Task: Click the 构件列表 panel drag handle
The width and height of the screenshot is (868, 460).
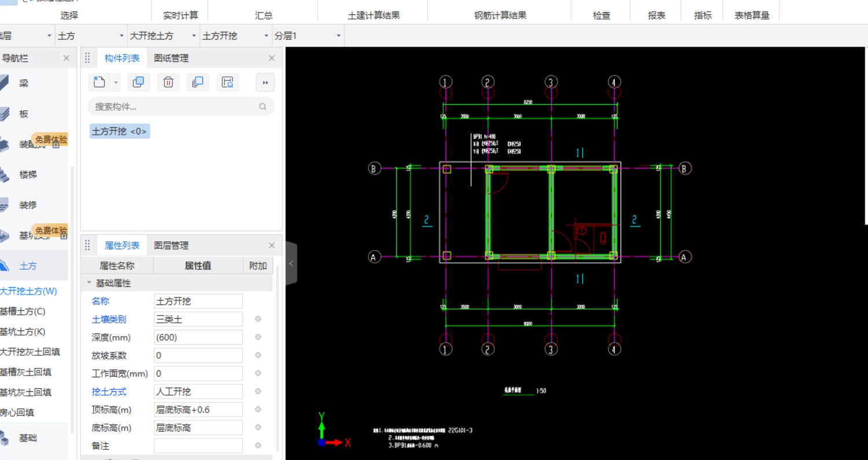Action: tap(88, 58)
